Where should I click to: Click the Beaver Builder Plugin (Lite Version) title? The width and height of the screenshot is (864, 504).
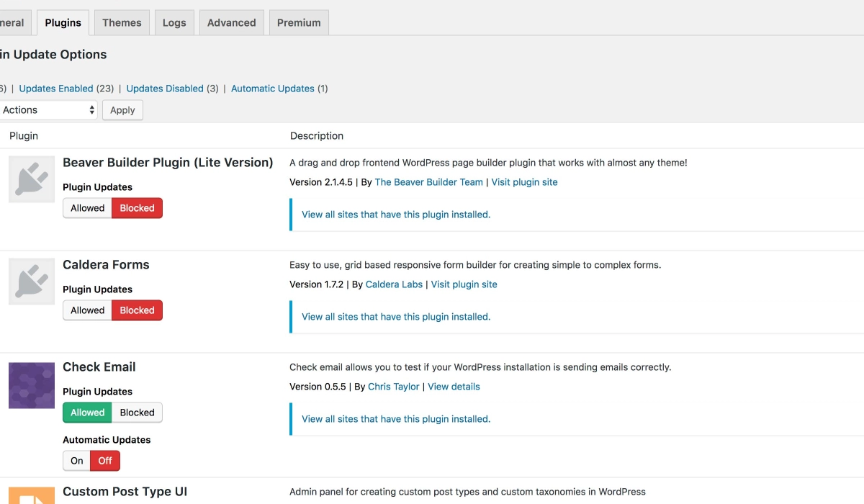point(168,163)
